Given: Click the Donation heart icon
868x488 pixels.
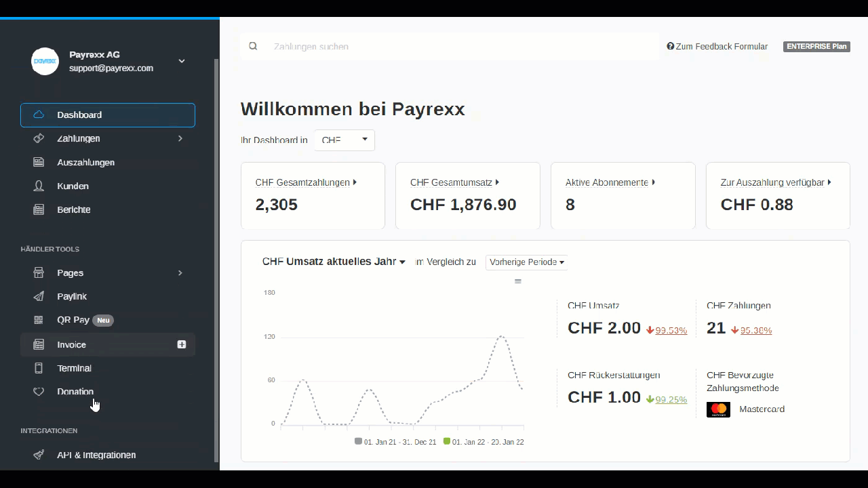Looking at the screenshot, I should click(39, 392).
